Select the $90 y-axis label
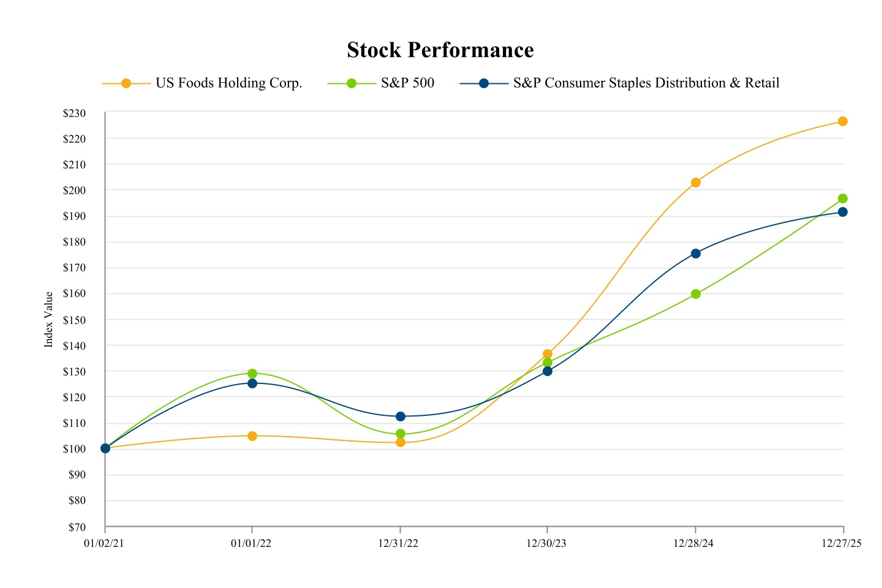882x588 pixels. (76, 475)
